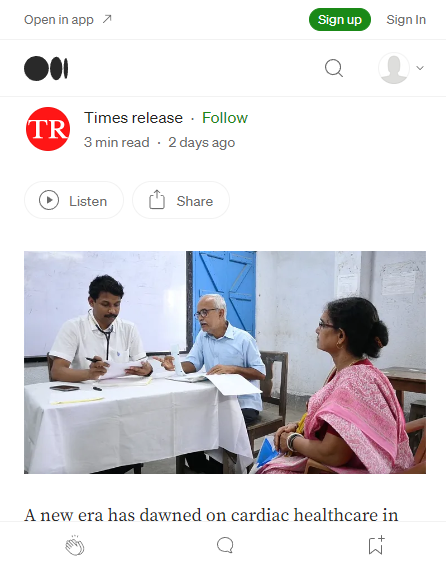
Task: Bookmark the story with save icon
Action: [376, 545]
